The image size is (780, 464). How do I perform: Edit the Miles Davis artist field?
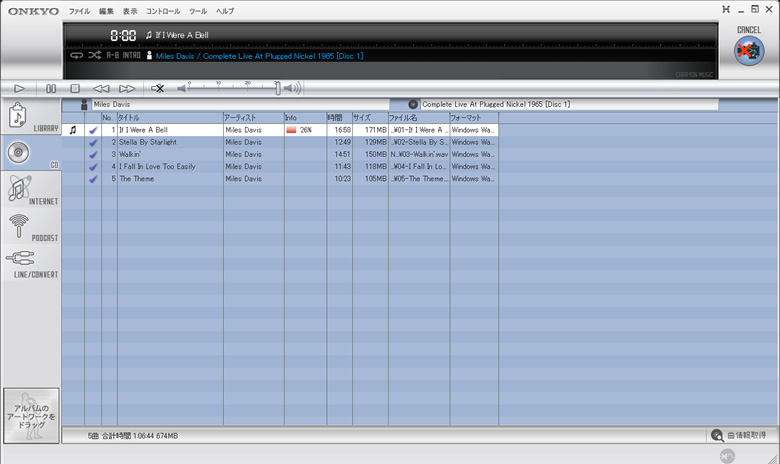click(241, 104)
